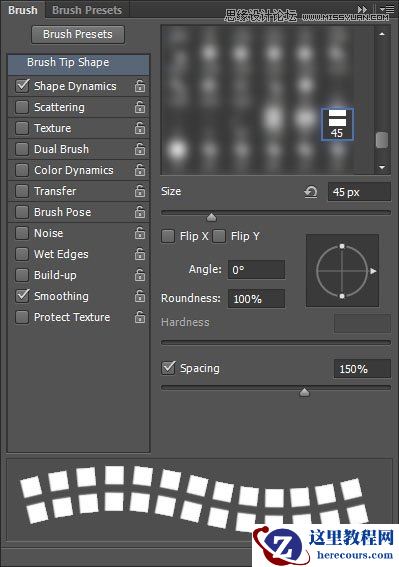This screenshot has height=567, width=399.
Task: Toggle the lock icon for Noise
Action: pyautogui.click(x=140, y=233)
